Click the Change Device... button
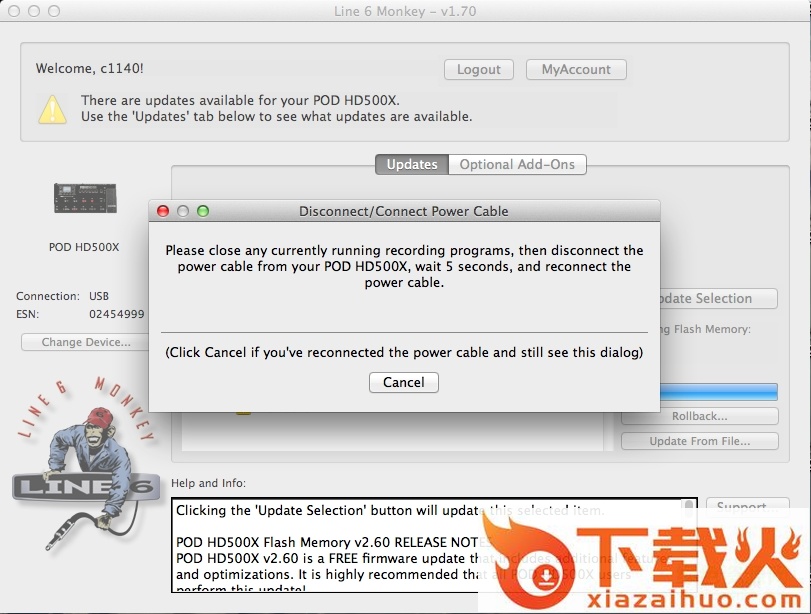 click(x=86, y=342)
